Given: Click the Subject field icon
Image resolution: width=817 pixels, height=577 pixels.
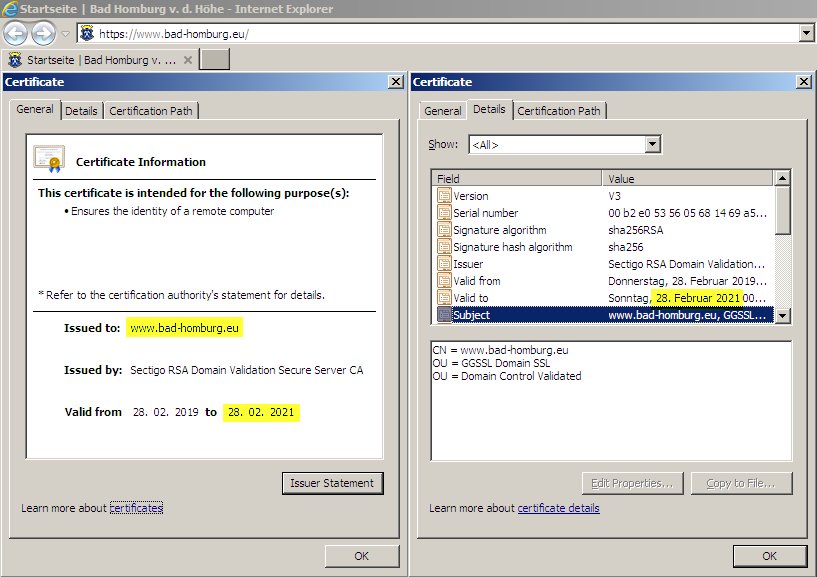Looking at the screenshot, I should tap(444, 315).
